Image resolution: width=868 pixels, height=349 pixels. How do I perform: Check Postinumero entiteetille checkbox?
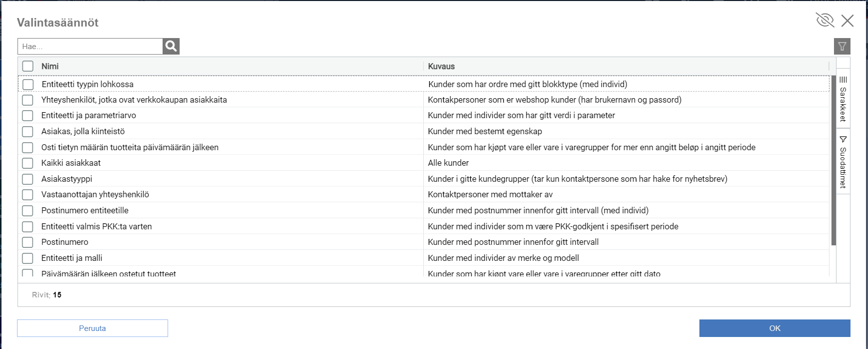[x=28, y=211]
